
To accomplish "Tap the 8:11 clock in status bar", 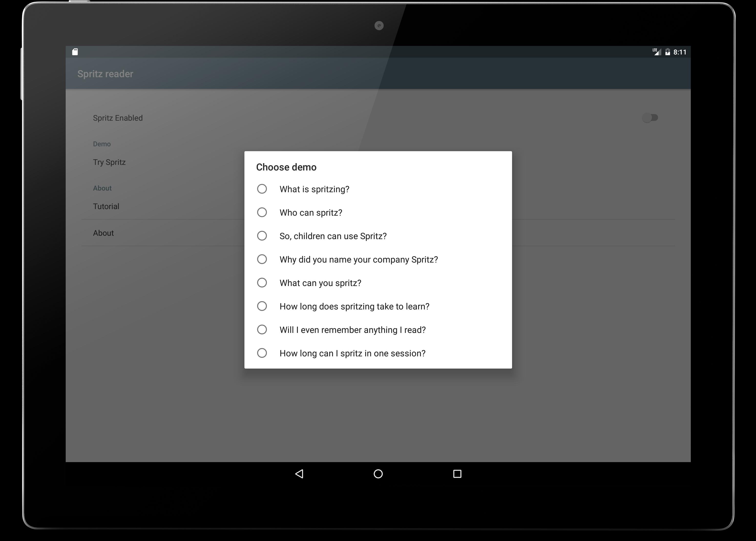I will click(680, 52).
